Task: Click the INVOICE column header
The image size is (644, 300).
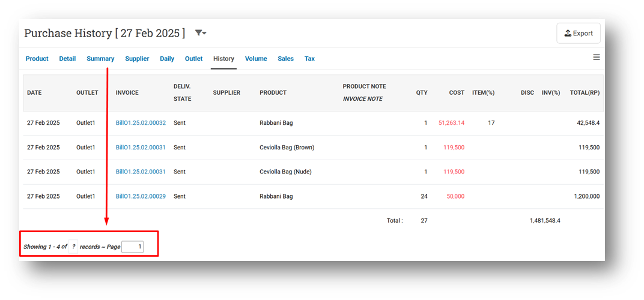Action: pyautogui.click(x=127, y=93)
